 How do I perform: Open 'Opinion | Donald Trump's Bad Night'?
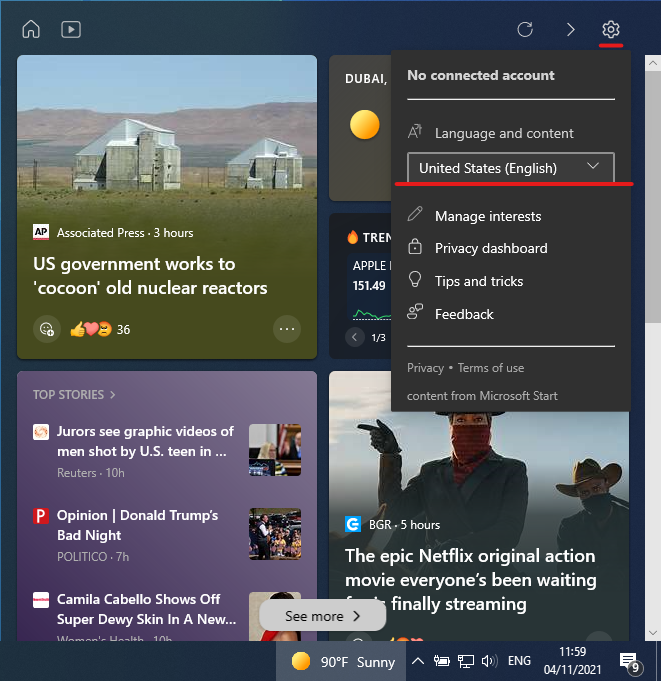(138, 525)
